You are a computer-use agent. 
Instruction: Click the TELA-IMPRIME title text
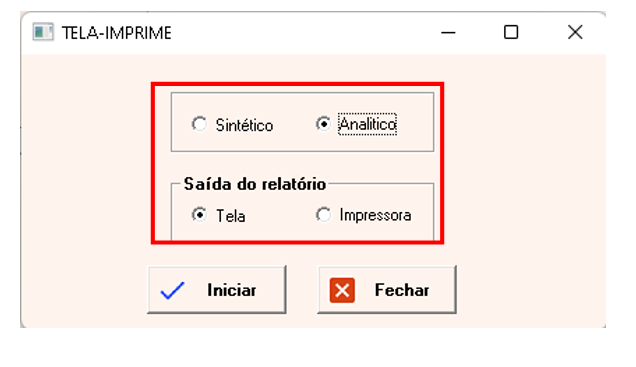pos(116,33)
